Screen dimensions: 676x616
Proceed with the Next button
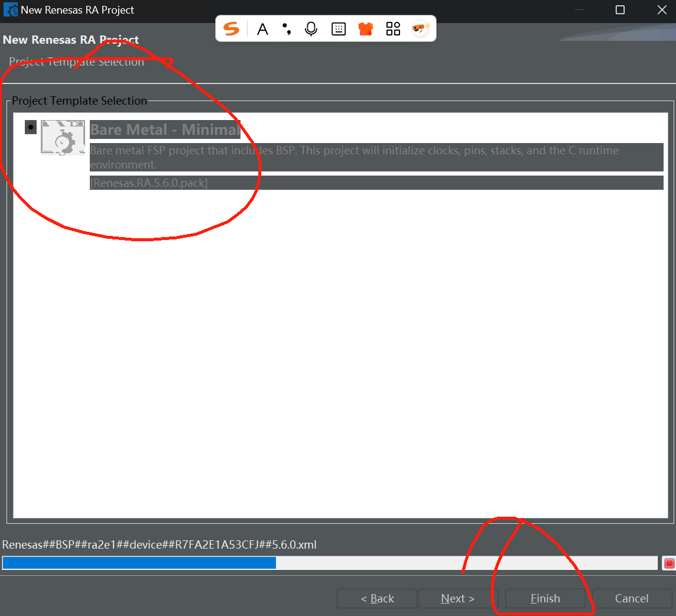click(x=458, y=598)
